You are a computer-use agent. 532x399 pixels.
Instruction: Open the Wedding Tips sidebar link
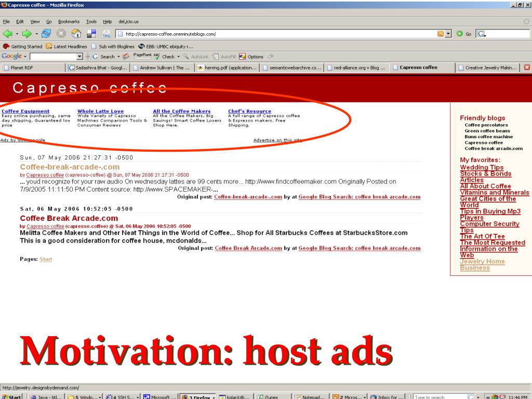pyautogui.click(x=482, y=167)
